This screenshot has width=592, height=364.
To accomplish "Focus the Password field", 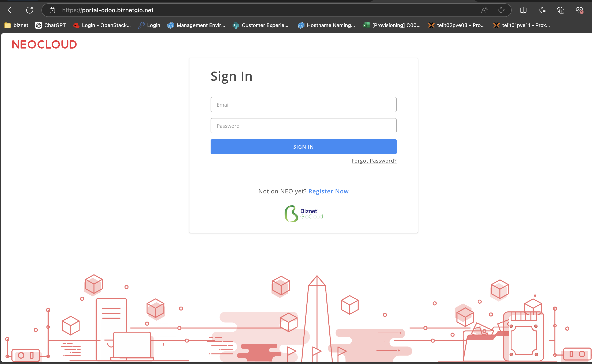I will coord(303,126).
